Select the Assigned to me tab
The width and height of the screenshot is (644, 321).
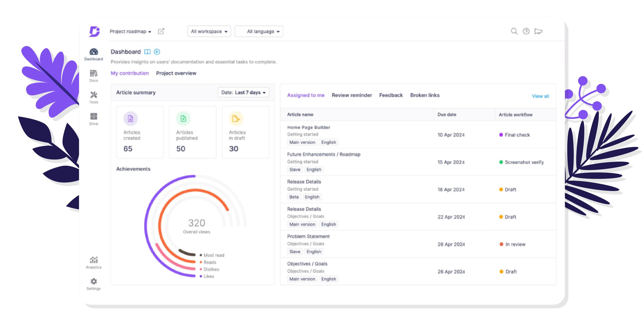pos(305,95)
